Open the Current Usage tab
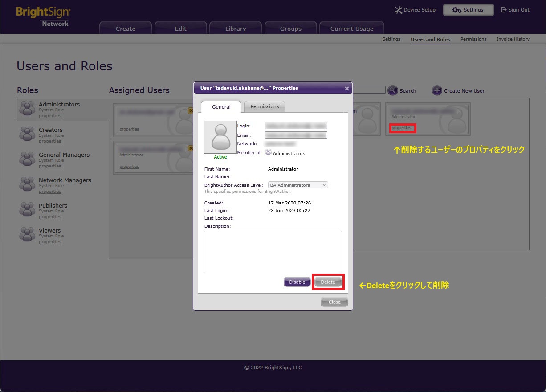Screen dimensions: 546x392 point(352,29)
